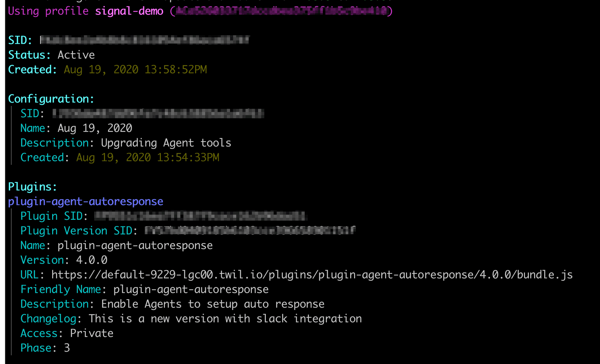600x364 pixels.
Task: Click the Version value 4.0.0
Action: tap(91, 260)
